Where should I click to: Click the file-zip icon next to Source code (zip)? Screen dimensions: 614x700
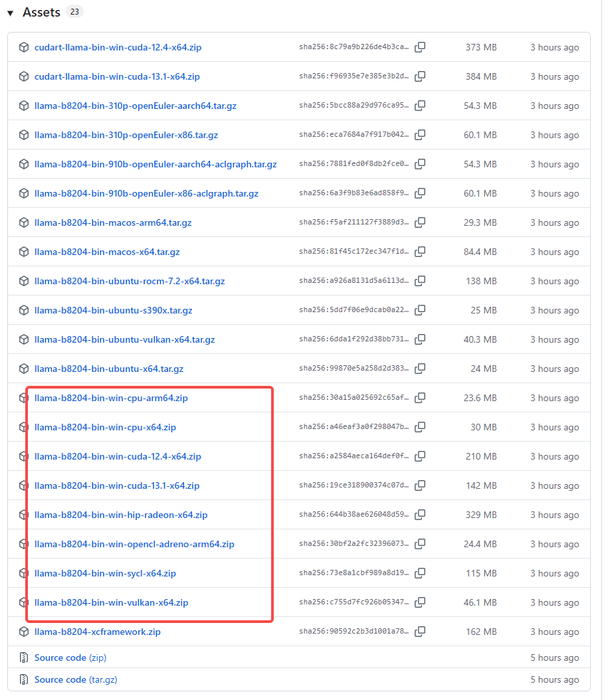point(24,657)
